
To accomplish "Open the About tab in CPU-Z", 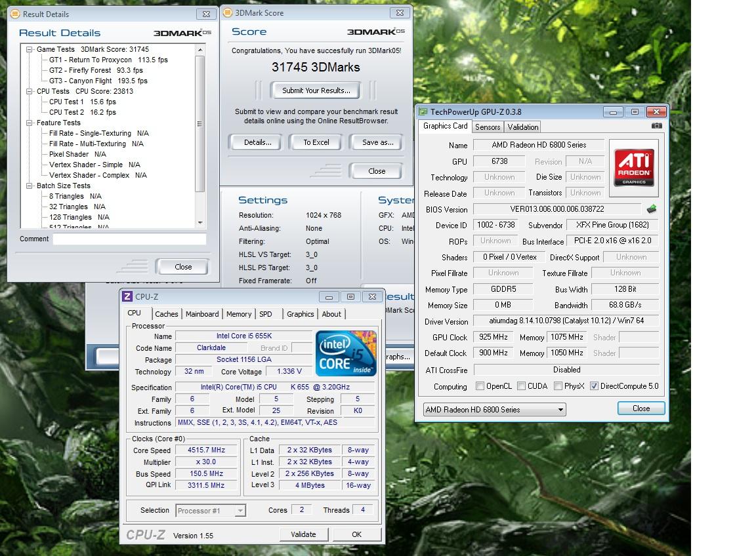I will [331, 314].
